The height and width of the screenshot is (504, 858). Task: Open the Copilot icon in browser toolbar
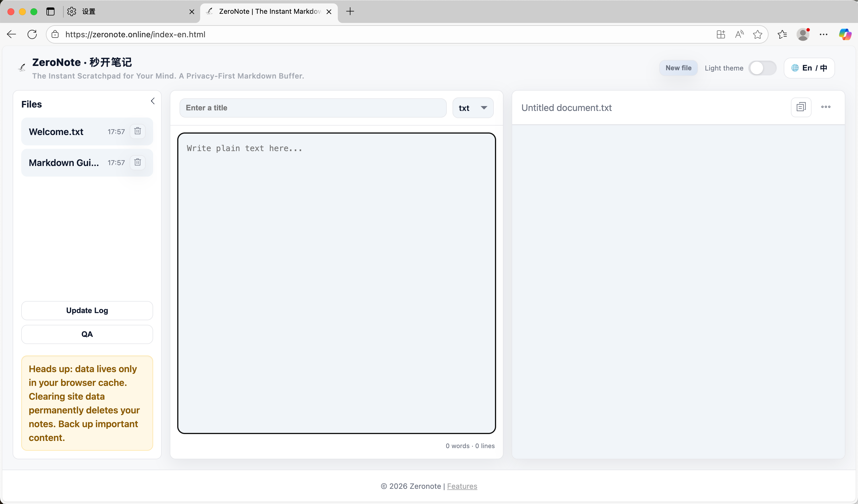tap(845, 34)
